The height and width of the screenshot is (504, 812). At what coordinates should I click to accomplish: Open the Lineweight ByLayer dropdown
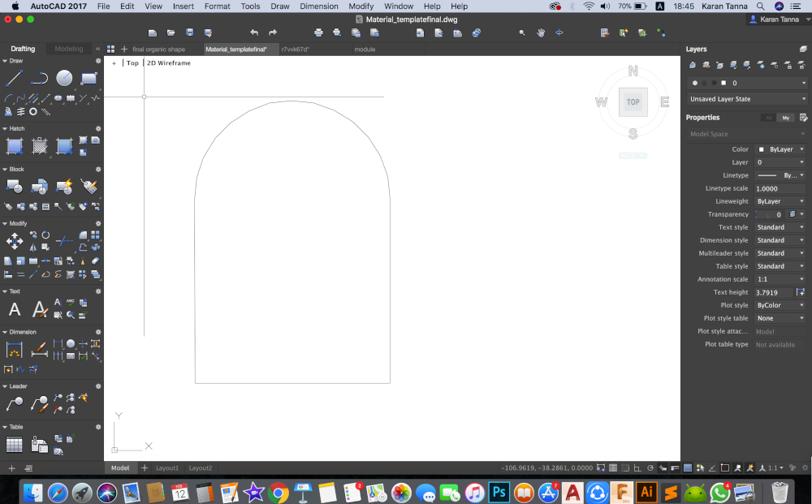click(780, 201)
